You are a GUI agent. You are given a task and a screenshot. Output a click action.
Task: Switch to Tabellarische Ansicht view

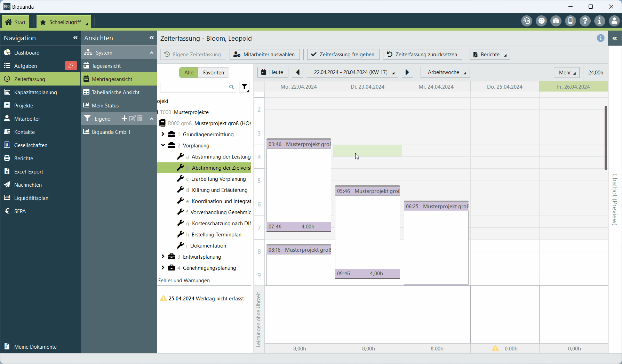115,92
